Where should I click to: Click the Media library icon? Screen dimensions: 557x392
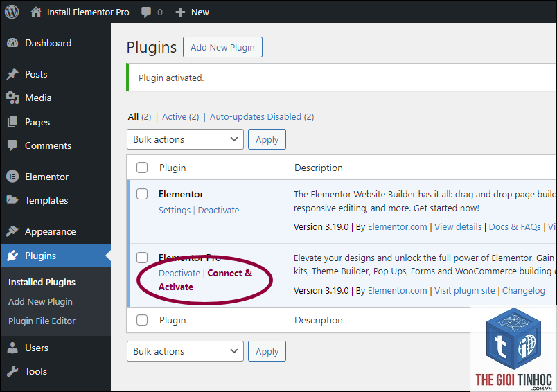coord(12,98)
